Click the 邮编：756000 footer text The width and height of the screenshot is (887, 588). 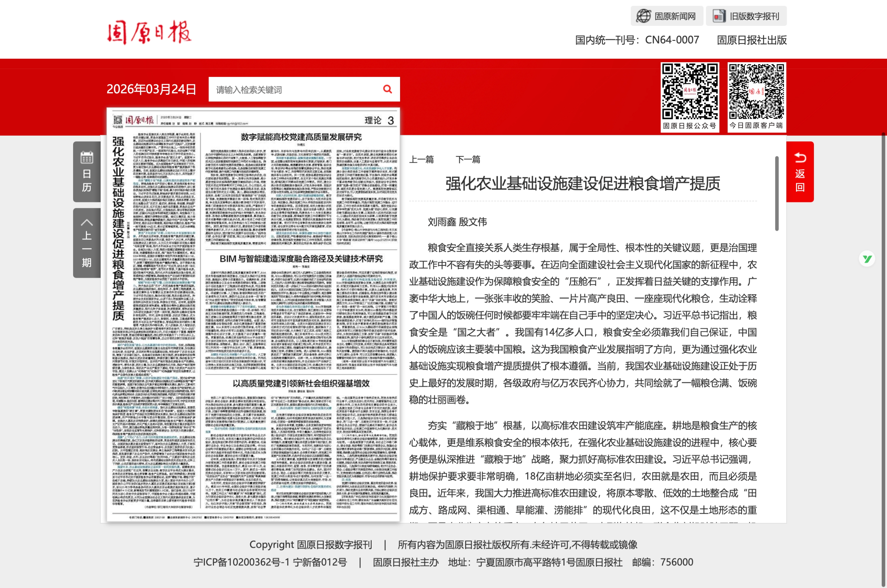tap(662, 562)
